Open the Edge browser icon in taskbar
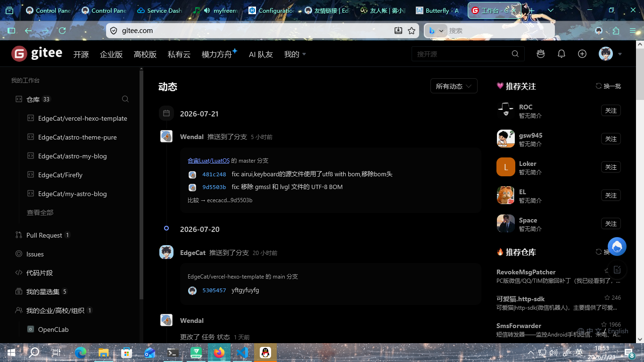The width and height of the screenshot is (644, 362). [x=81, y=352]
